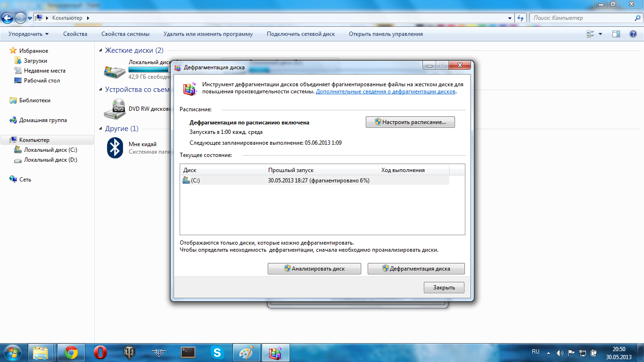Viewport: 644px width, 362px height.
Task: Click the battery power icon in the tray
Action: (595, 353)
